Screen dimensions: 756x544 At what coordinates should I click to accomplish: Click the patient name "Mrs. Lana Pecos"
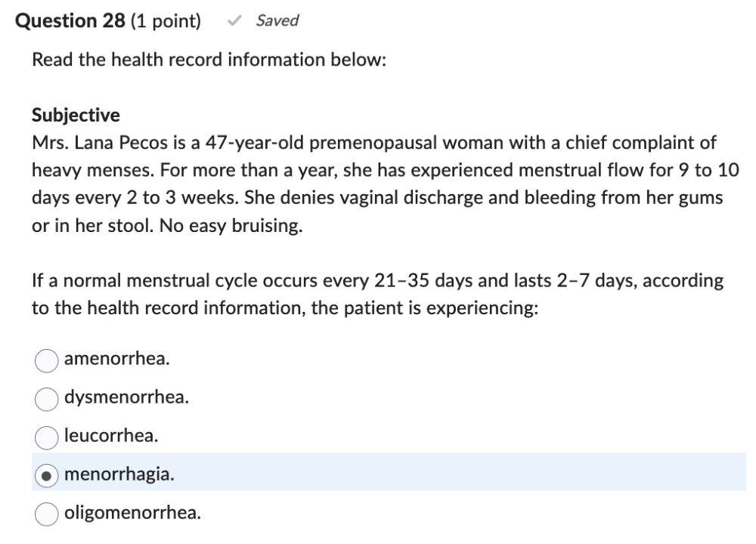coord(91,143)
